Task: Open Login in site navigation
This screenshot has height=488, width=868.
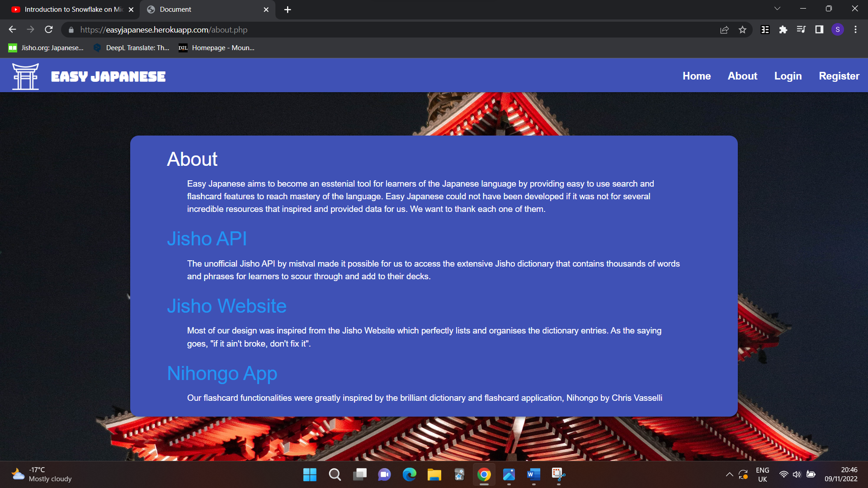Action: (788, 76)
